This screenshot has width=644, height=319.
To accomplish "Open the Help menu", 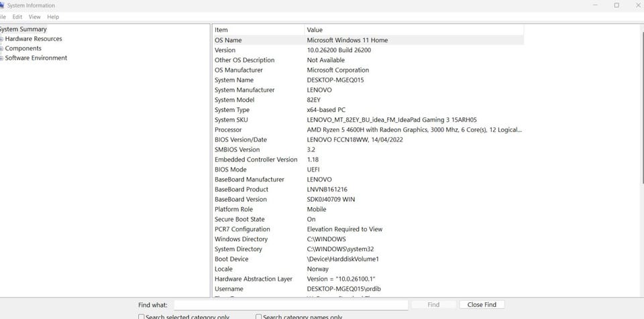I will point(53,17).
